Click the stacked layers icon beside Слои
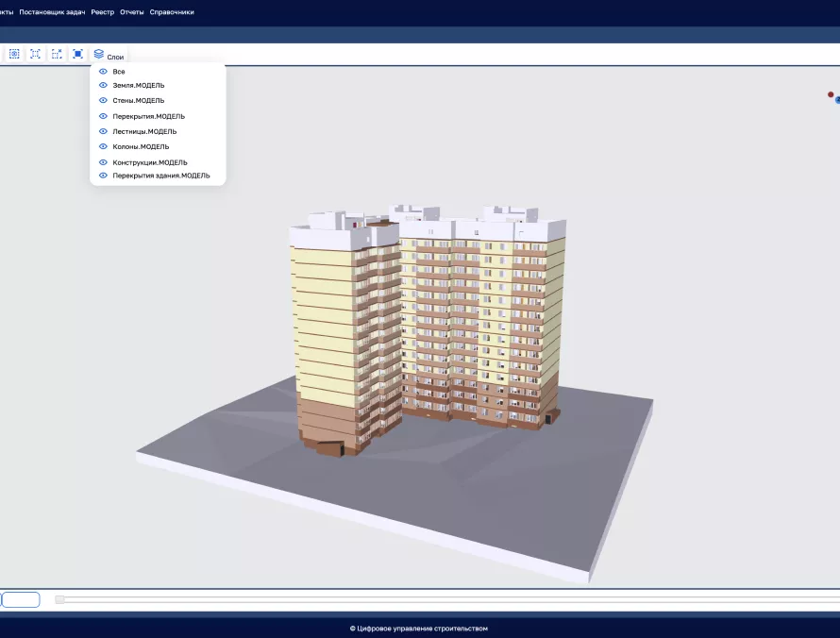Screen dimensions: 840x638 click(x=99, y=54)
